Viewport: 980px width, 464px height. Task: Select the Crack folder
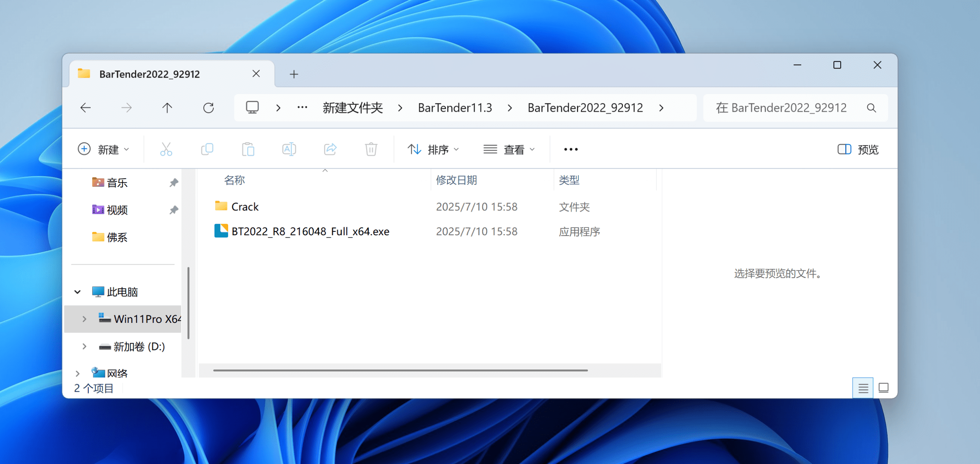(245, 207)
